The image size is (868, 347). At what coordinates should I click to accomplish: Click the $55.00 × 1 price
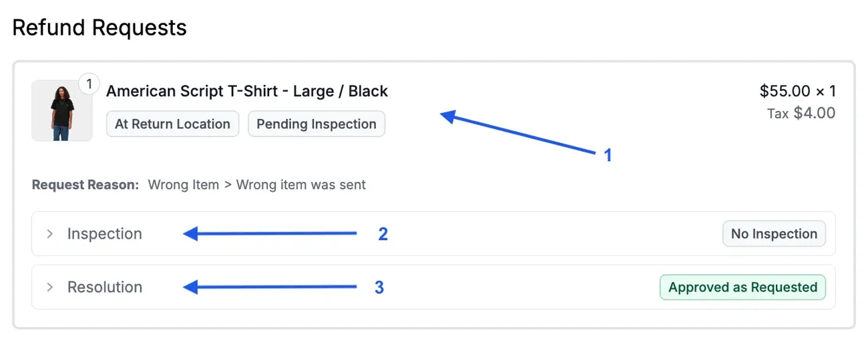(x=797, y=91)
